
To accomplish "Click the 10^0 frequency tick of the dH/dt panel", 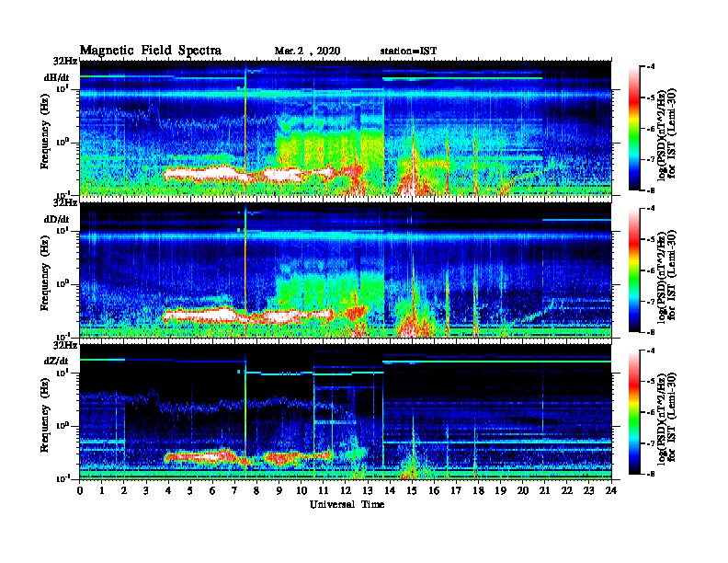I will tap(63, 143).
